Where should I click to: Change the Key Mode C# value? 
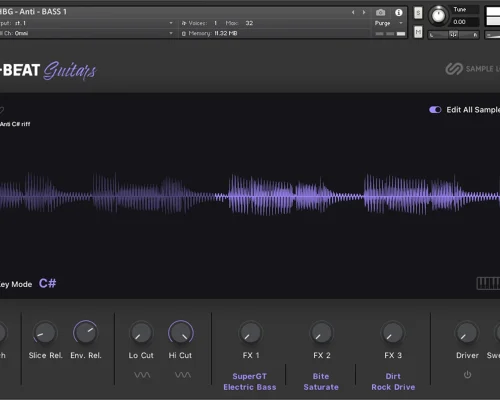47,283
